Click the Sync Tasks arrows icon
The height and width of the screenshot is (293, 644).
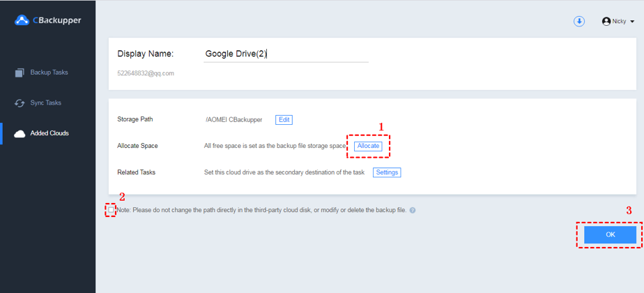pyautogui.click(x=20, y=103)
